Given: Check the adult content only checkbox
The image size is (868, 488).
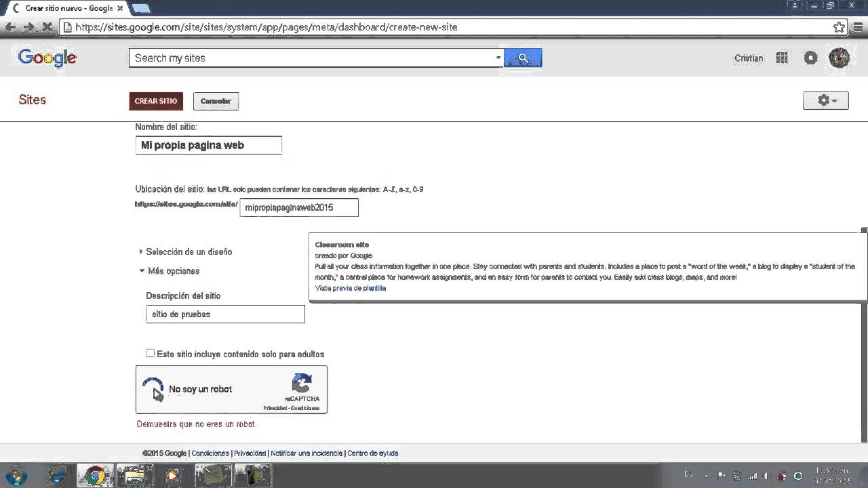Looking at the screenshot, I should pyautogui.click(x=151, y=353).
